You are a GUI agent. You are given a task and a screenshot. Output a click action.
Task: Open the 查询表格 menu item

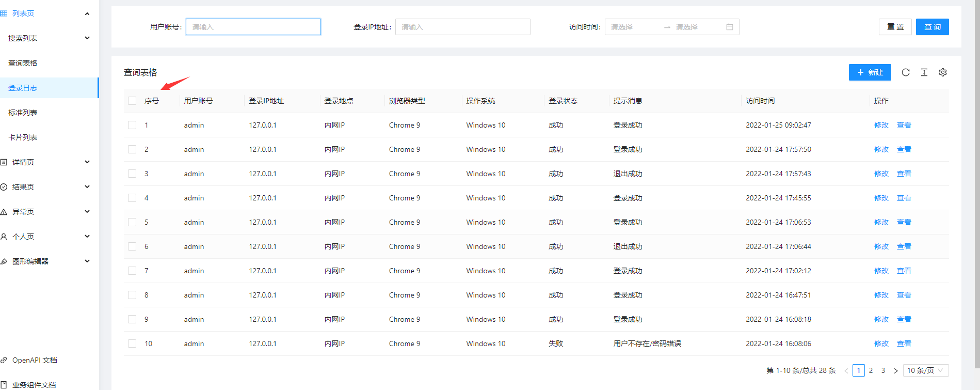(49, 63)
